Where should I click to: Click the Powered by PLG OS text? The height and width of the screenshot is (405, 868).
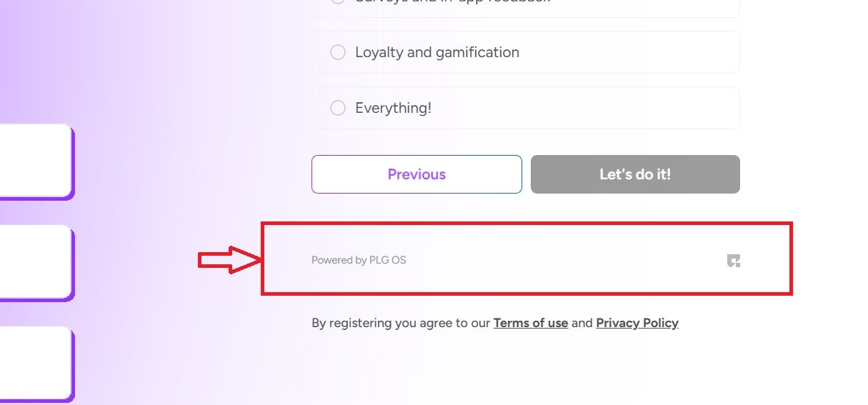359,260
